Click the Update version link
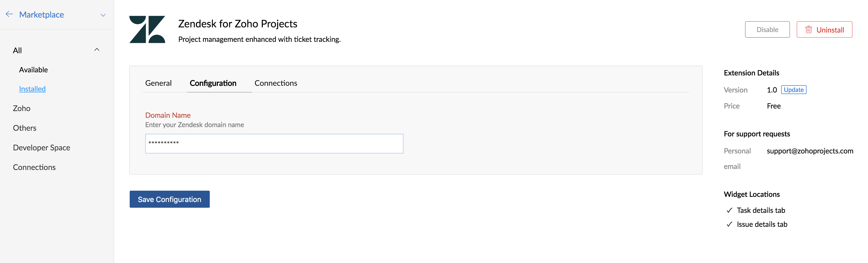 [x=794, y=90]
